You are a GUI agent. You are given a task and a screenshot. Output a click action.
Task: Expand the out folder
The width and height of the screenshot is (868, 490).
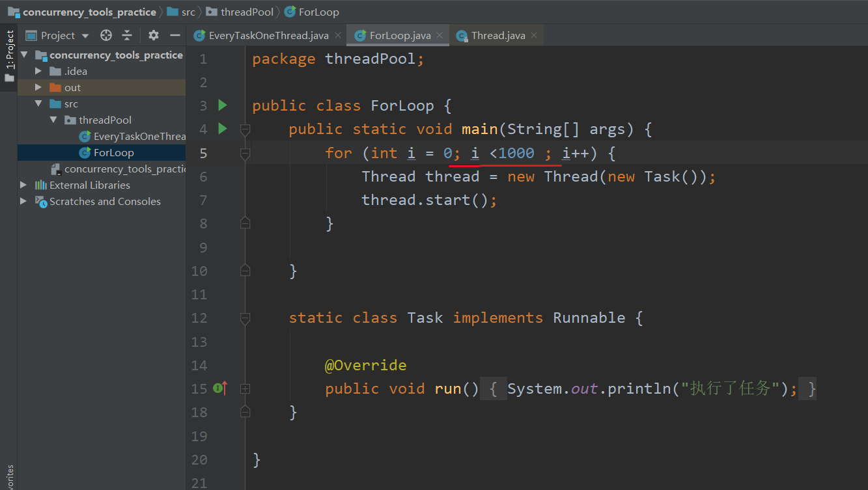(38, 87)
